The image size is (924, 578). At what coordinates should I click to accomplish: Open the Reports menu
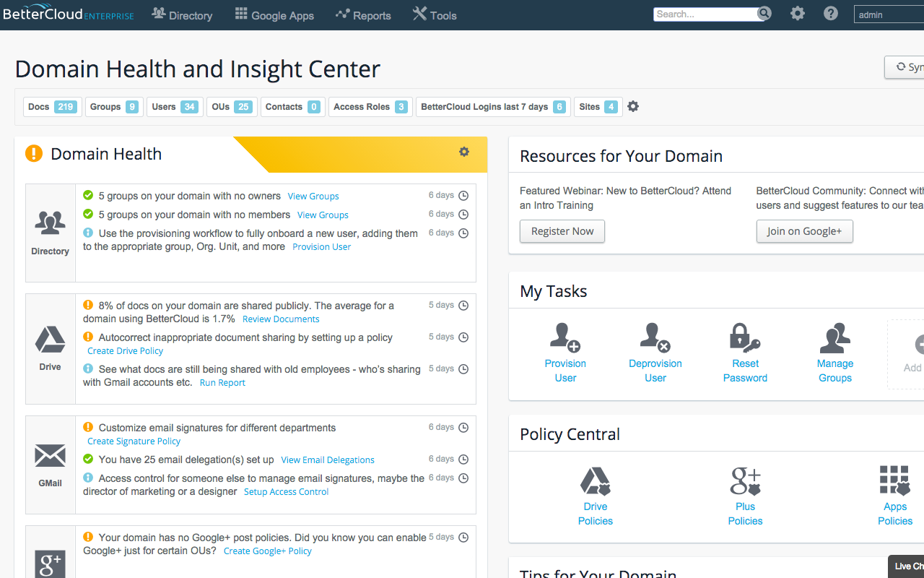tap(363, 15)
